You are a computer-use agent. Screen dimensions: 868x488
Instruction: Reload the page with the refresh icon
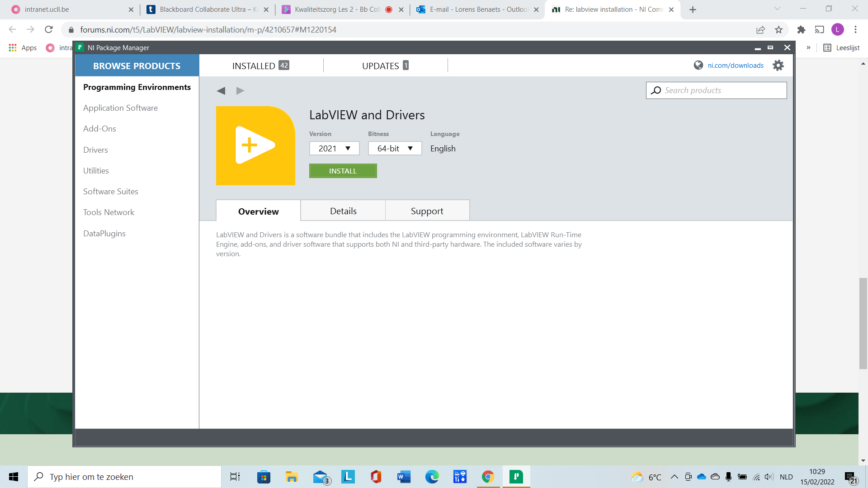click(x=49, y=30)
